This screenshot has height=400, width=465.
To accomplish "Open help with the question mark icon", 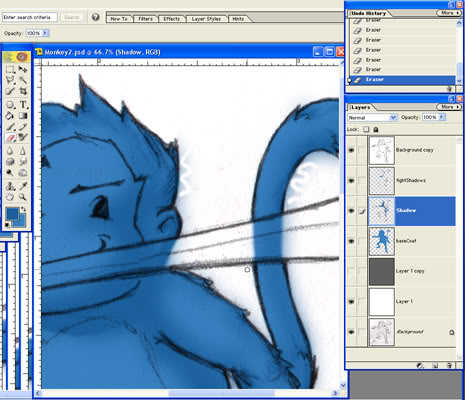I will coord(96,17).
